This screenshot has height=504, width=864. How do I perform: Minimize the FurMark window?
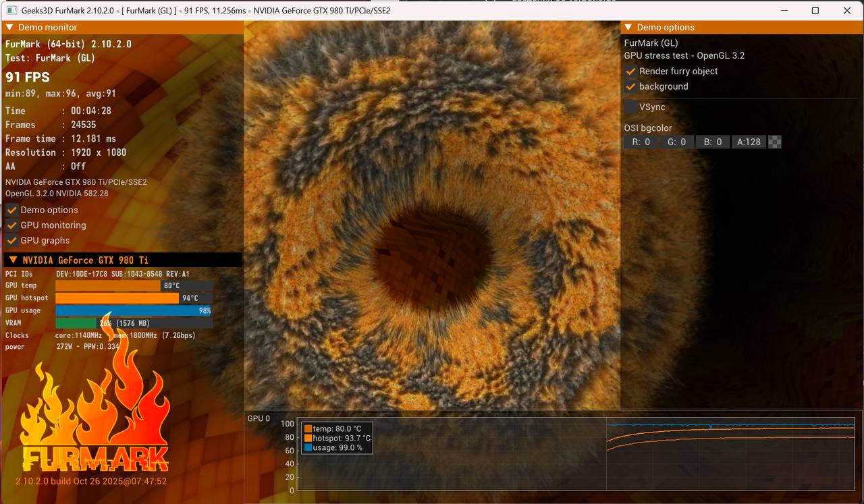coord(784,11)
